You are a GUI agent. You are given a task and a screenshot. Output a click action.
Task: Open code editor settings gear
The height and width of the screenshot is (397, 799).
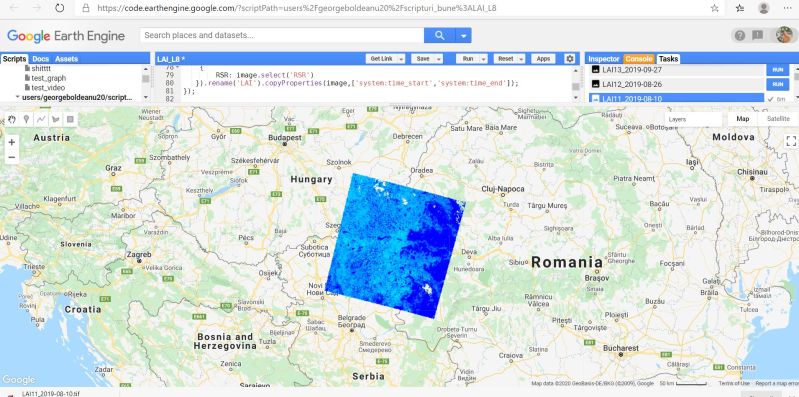pyautogui.click(x=570, y=59)
